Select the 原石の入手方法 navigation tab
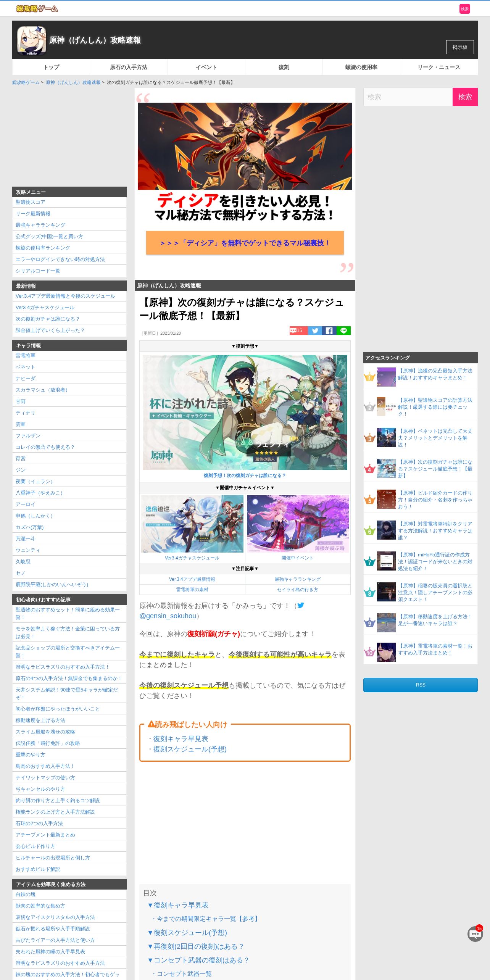Viewport: 490px width, 980px height. click(x=129, y=67)
